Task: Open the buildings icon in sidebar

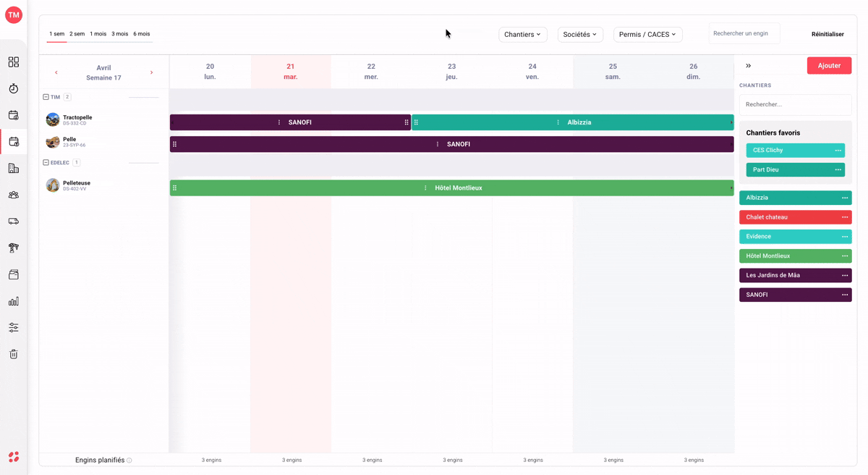Action: click(14, 168)
